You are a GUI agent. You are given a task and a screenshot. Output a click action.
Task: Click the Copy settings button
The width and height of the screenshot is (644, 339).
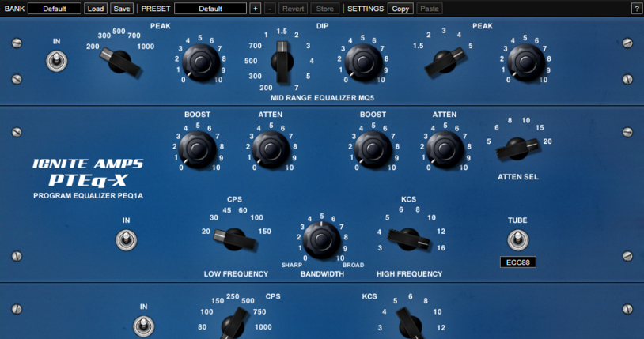click(x=400, y=9)
